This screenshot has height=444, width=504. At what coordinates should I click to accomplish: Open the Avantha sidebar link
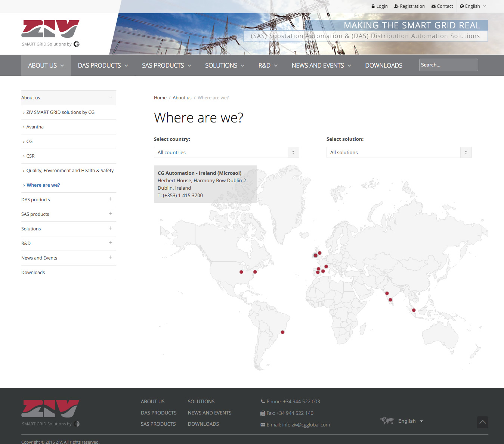(x=35, y=127)
